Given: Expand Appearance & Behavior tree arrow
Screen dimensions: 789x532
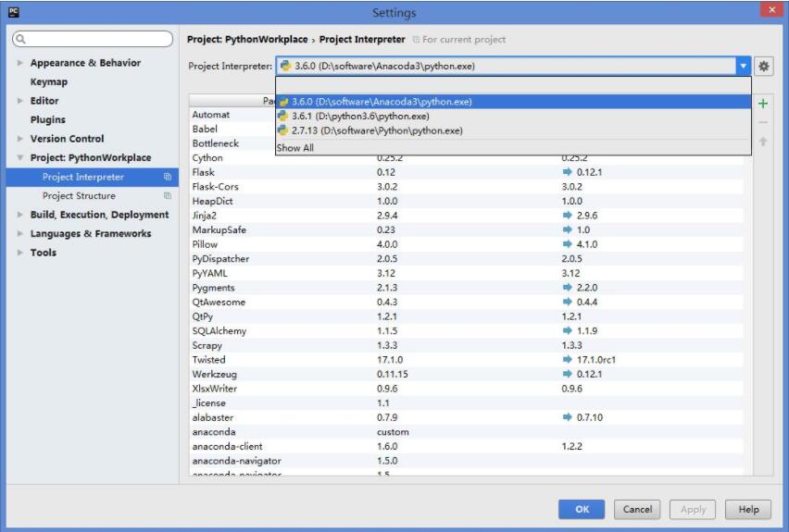Looking at the screenshot, I should [20, 63].
